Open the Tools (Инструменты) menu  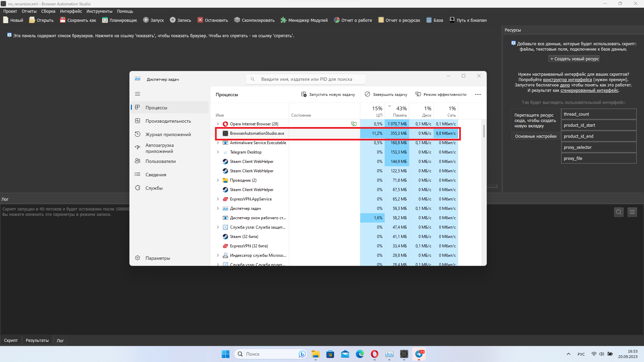tap(99, 11)
